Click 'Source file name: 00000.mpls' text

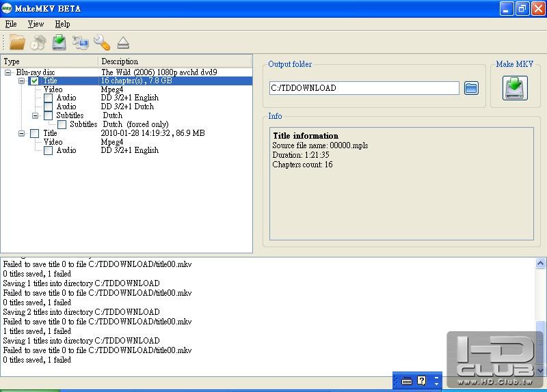pyautogui.click(x=320, y=145)
